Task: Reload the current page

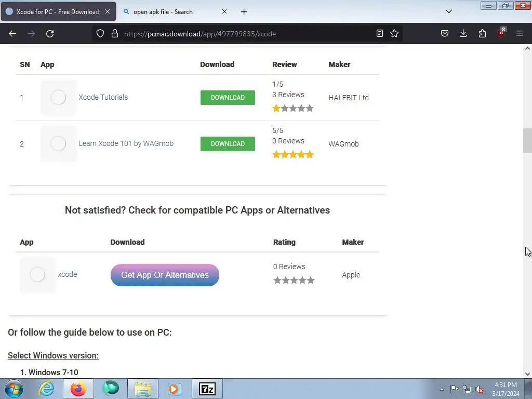Action: (50, 34)
